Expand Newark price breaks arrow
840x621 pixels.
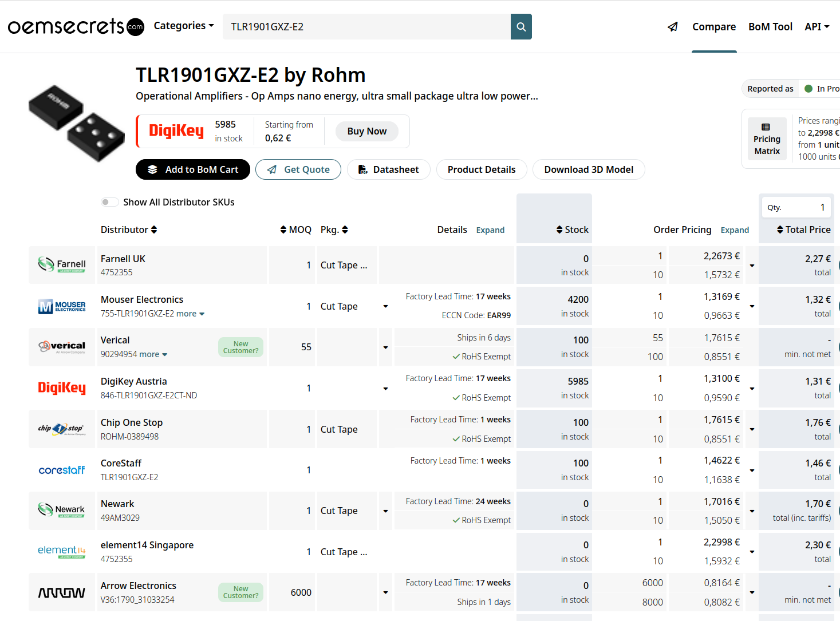point(752,511)
